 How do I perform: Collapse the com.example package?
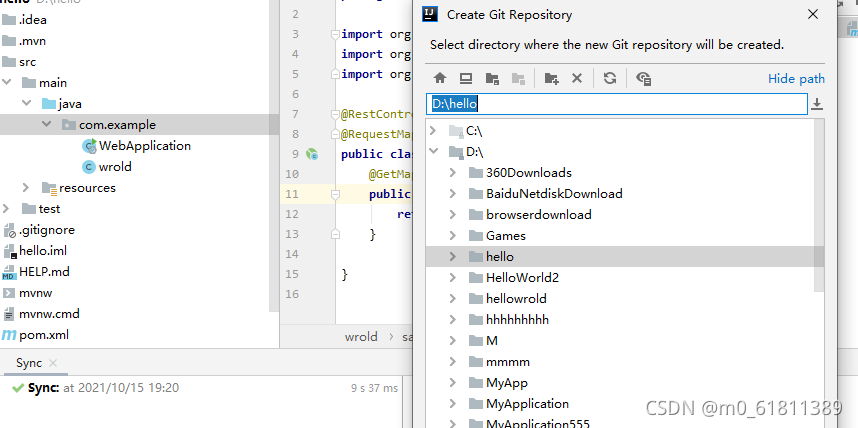[47, 125]
